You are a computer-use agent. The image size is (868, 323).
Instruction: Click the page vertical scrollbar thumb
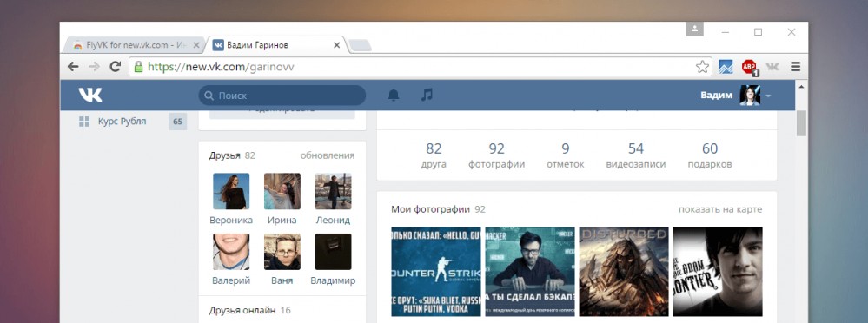coord(802,122)
